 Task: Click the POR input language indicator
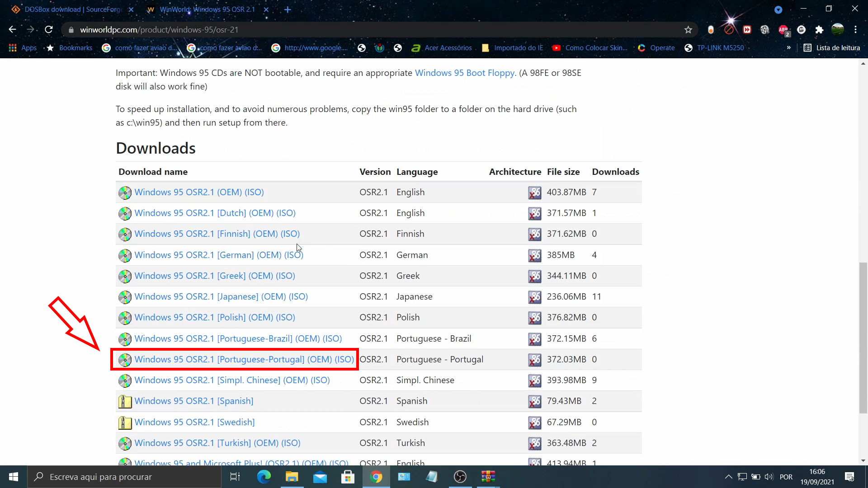786,477
